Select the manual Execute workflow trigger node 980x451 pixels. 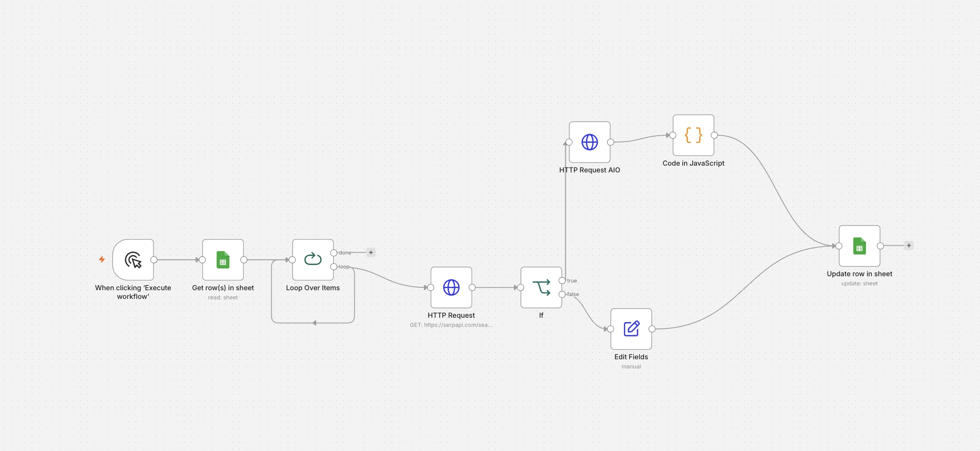tap(133, 260)
